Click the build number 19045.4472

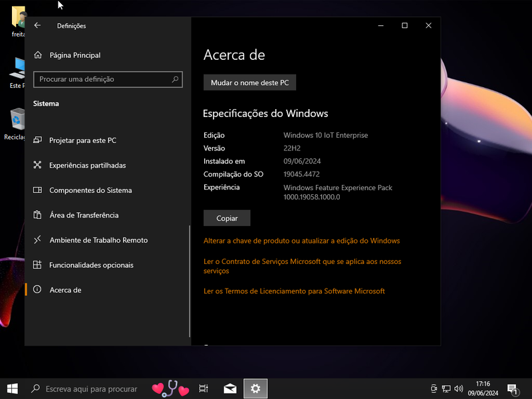tap(302, 174)
